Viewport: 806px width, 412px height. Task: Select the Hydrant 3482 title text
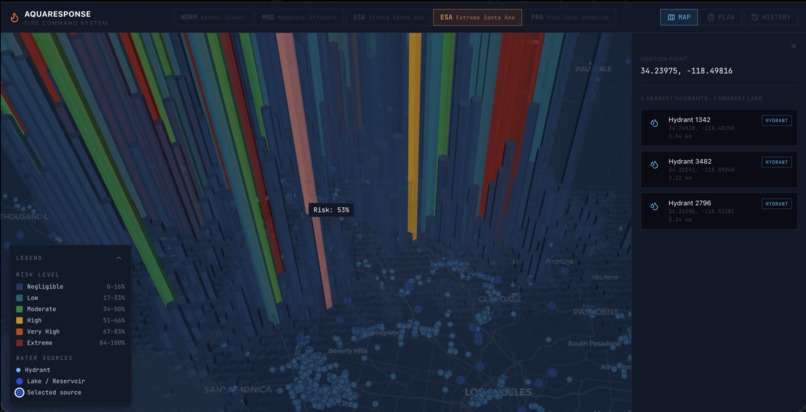pos(690,161)
